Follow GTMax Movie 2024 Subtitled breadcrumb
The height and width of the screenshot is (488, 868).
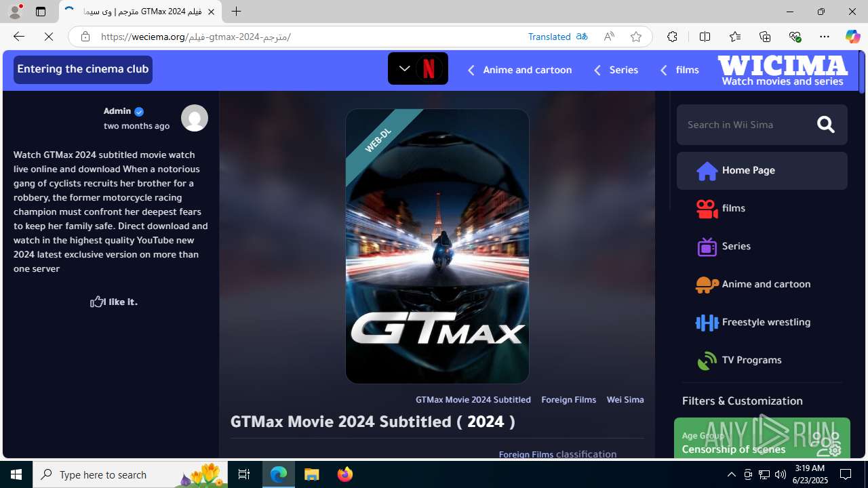(x=473, y=400)
